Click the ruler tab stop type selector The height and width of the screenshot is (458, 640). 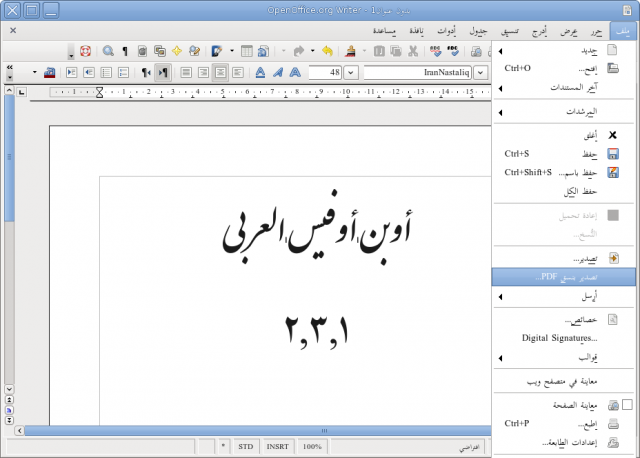(22, 93)
